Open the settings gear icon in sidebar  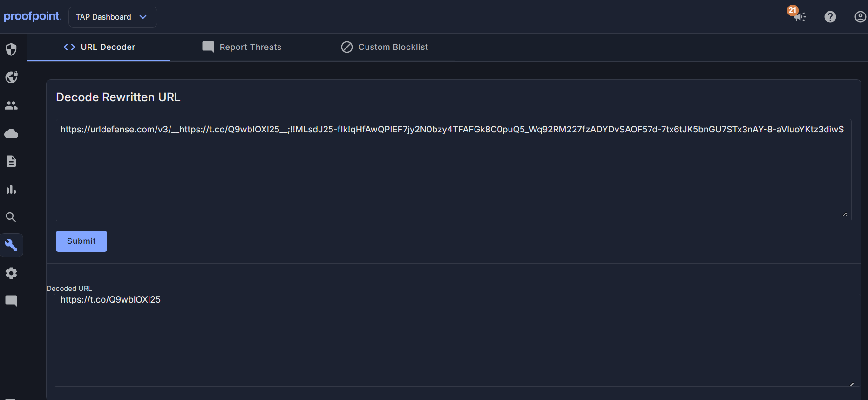pos(11,273)
